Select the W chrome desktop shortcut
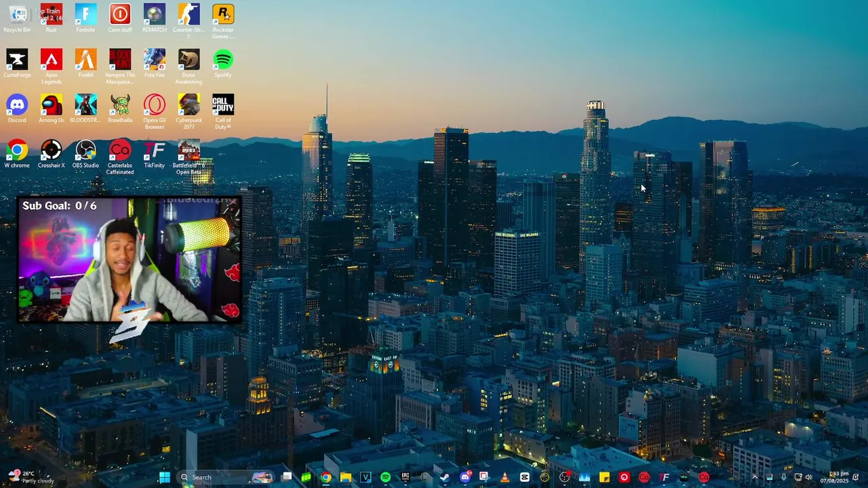The image size is (868, 488). point(17,154)
